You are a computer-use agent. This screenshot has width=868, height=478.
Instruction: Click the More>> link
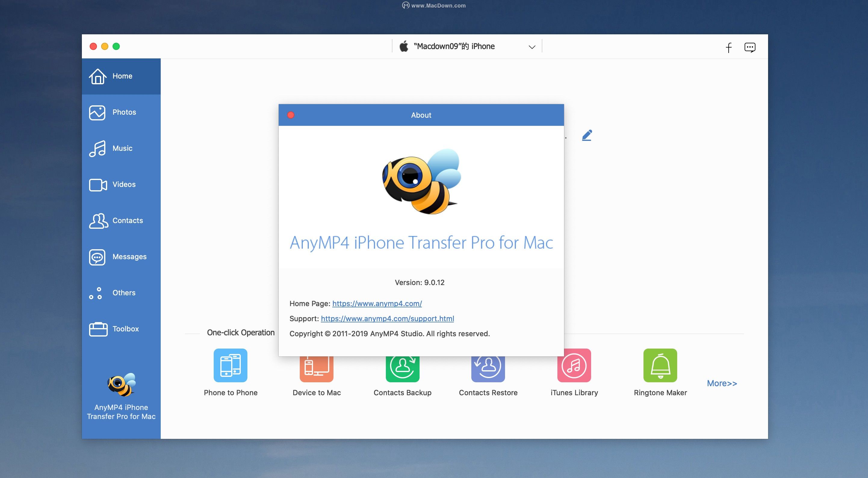722,383
